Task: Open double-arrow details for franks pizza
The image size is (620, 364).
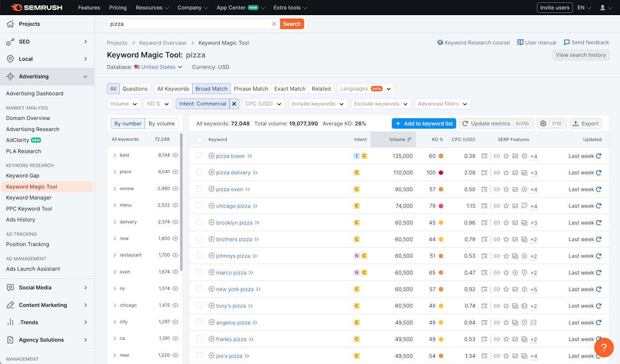Action: tap(251, 339)
